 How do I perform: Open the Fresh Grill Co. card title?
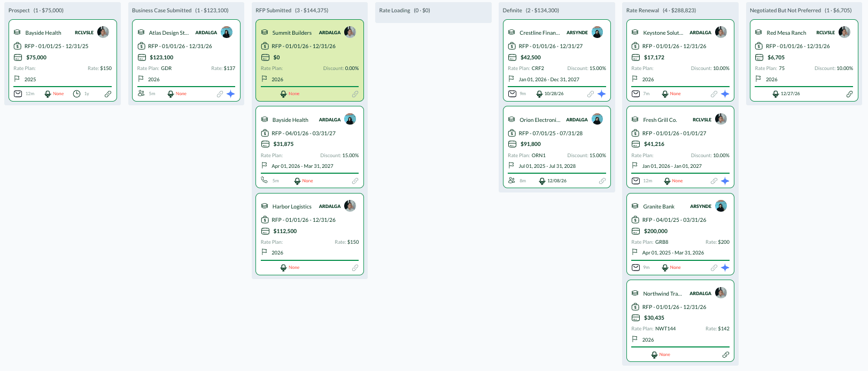click(660, 120)
